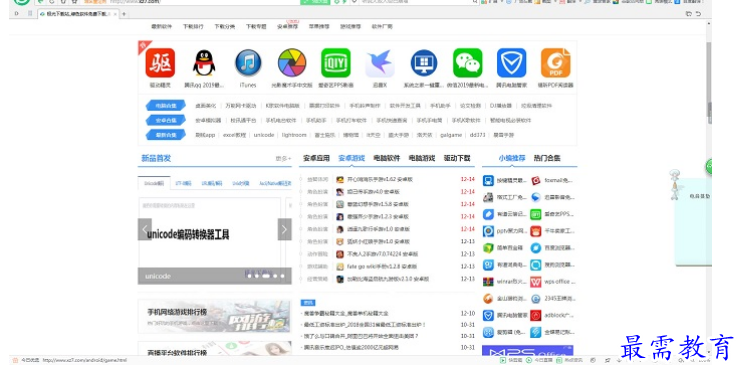
Task: Open the 直播平台软件排行榜 banner
Action: coord(214,349)
